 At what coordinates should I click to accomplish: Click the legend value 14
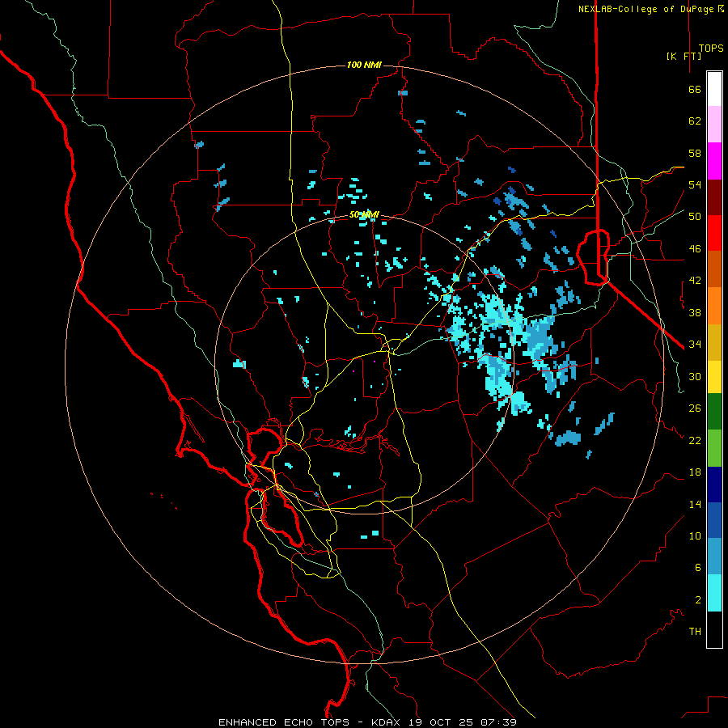(x=695, y=504)
